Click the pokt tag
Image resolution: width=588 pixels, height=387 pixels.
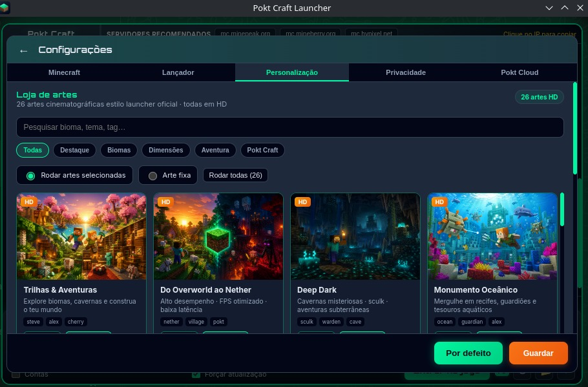(218, 322)
